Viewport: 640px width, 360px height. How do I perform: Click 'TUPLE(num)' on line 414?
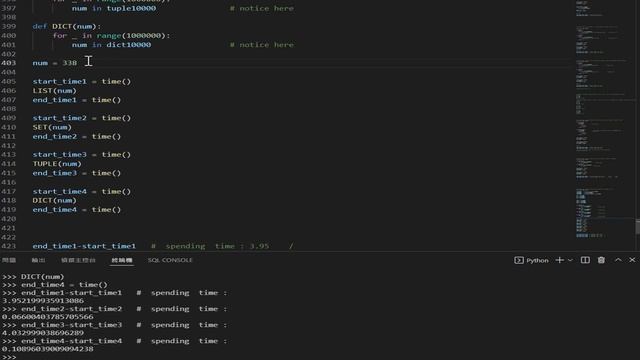[x=57, y=164]
